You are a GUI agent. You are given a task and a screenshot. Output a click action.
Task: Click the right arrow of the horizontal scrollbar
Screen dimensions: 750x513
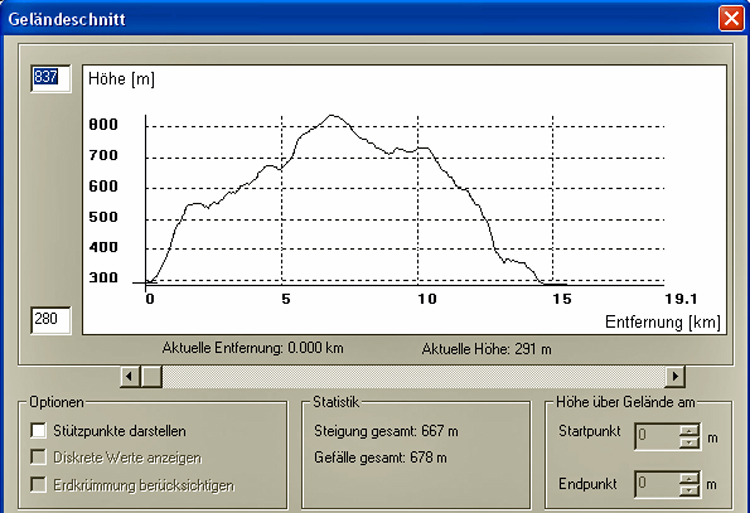(676, 376)
